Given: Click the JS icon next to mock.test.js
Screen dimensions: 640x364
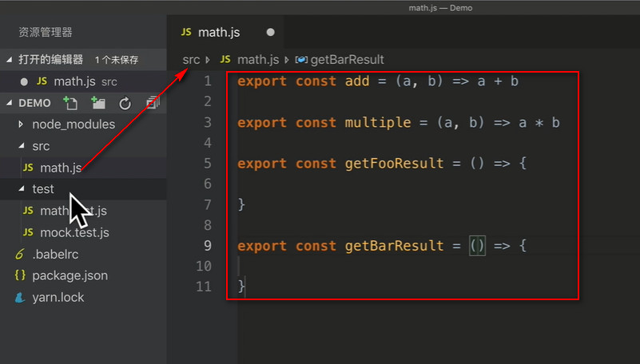Looking at the screenshot, I should [28, 232].
